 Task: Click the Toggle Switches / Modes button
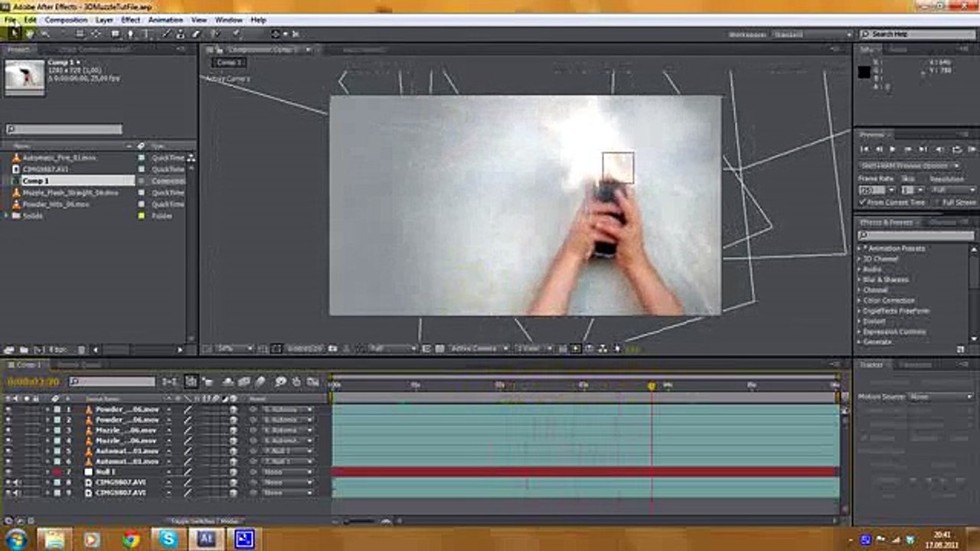204,521
